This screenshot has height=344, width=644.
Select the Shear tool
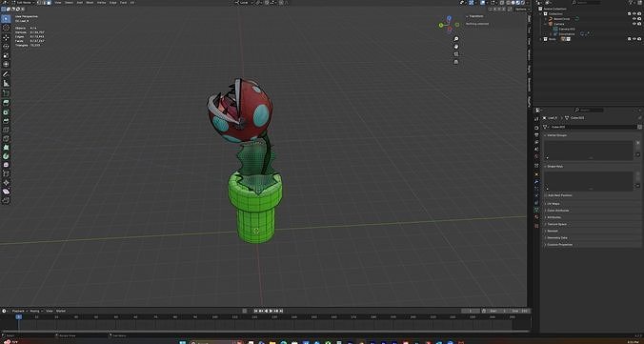(x=6, y=192)
